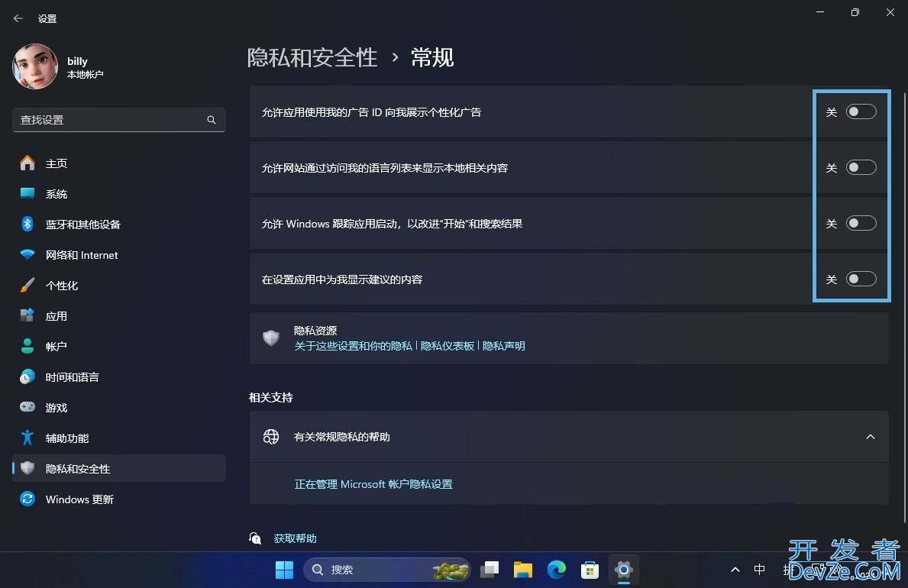Click the gamepad icon beside 游戏
Screen dimensions: 908x588
[27, 407]
